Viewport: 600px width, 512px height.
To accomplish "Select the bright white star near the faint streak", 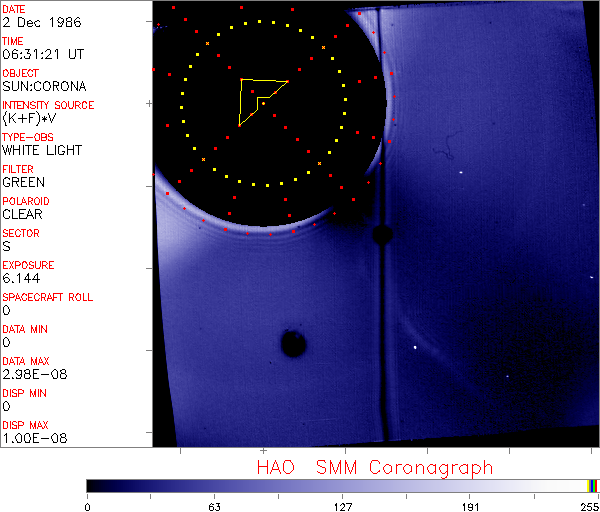I will (x=415, y=347).
